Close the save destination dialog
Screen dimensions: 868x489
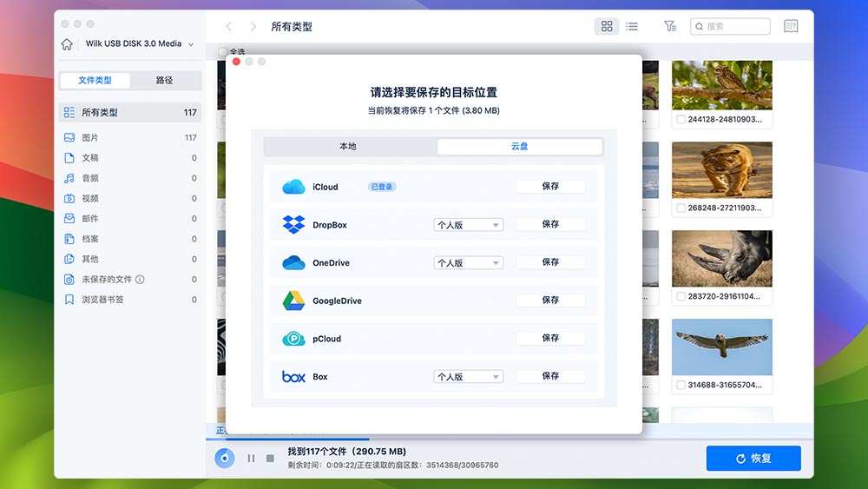[236, 62]
